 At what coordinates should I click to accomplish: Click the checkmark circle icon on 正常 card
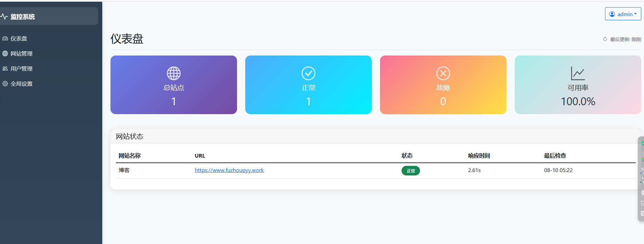tap(308, 73)
